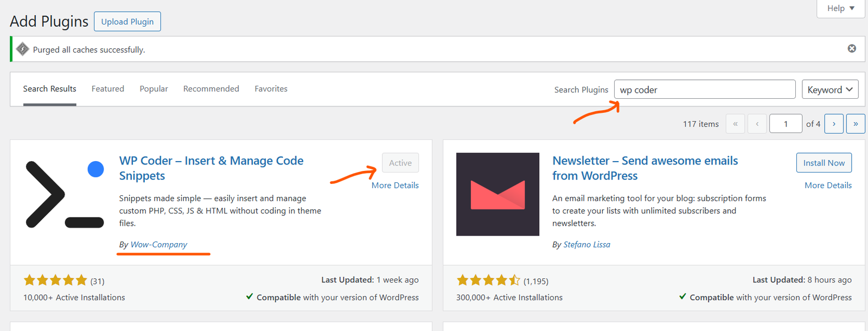Expand the Help panel
The width and height of the screenshot is (868, 331).
(x=840, y=8)
